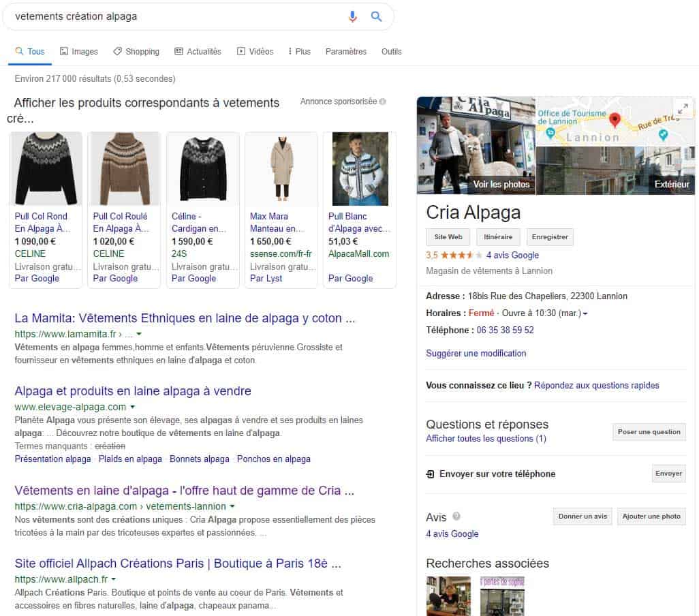
Task: Click the Plaids en alpaga sitelink
Action: pos(130,459)
